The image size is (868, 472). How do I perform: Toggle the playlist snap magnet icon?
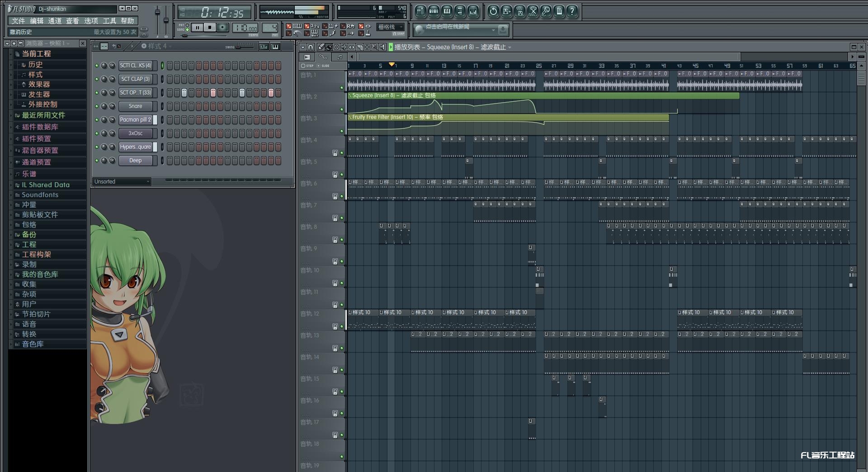(311, 47)
